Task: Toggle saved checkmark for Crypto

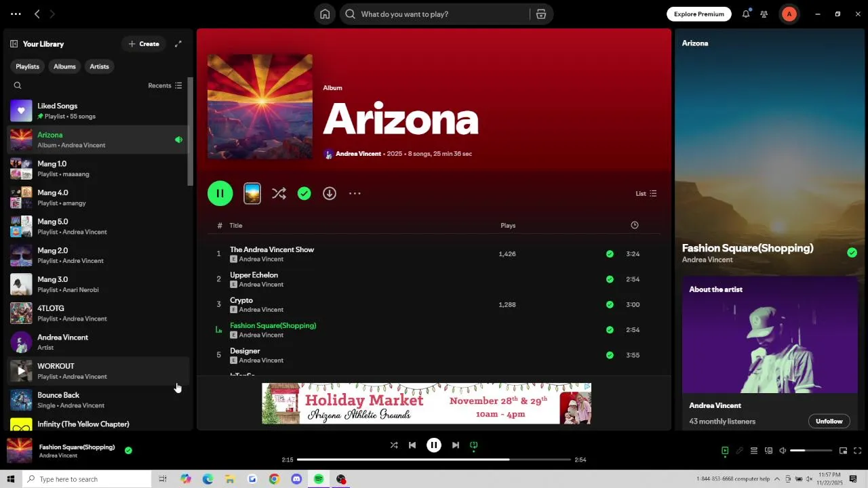Action: click(610, 304)
